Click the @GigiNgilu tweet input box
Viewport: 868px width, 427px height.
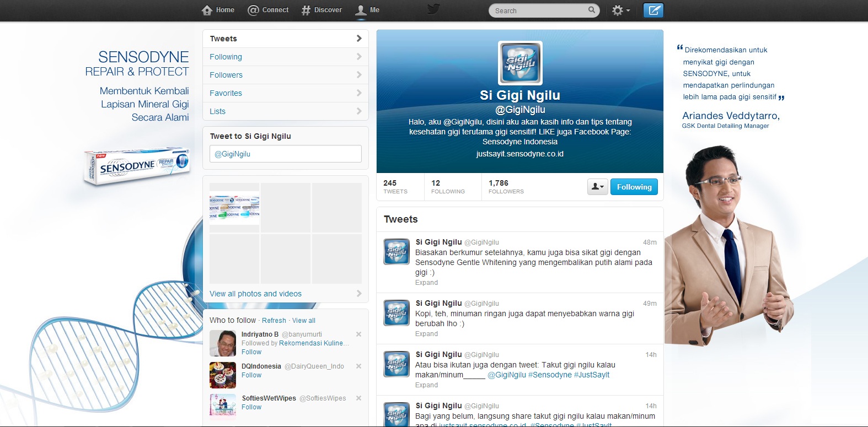coord(286,154)
